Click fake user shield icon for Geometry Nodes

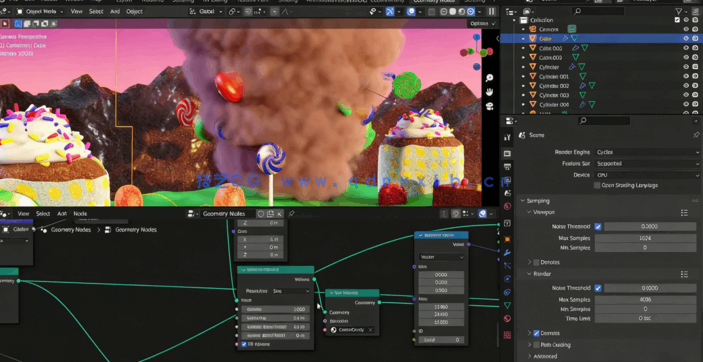click(x=261, y=214)
